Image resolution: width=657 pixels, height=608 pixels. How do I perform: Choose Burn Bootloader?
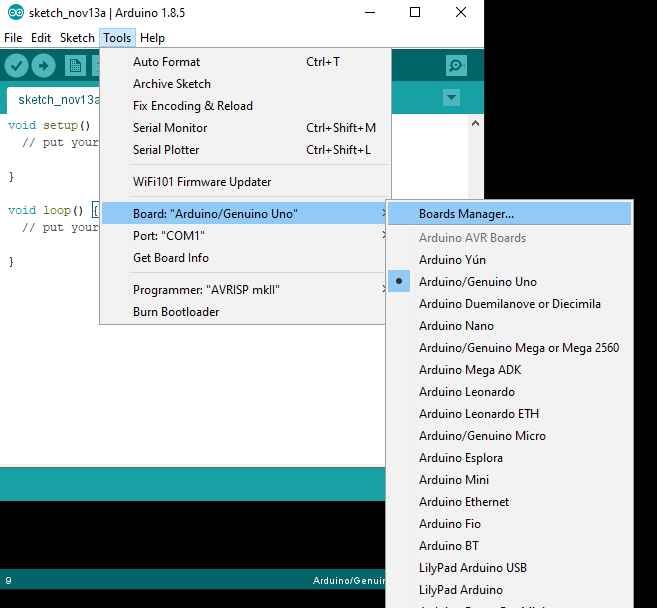(x=243, y=312)
